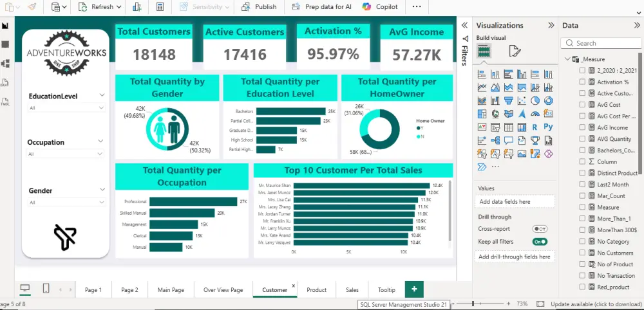
Task: Open Copilot from the toolbar
Action: (x=381, y=7)
